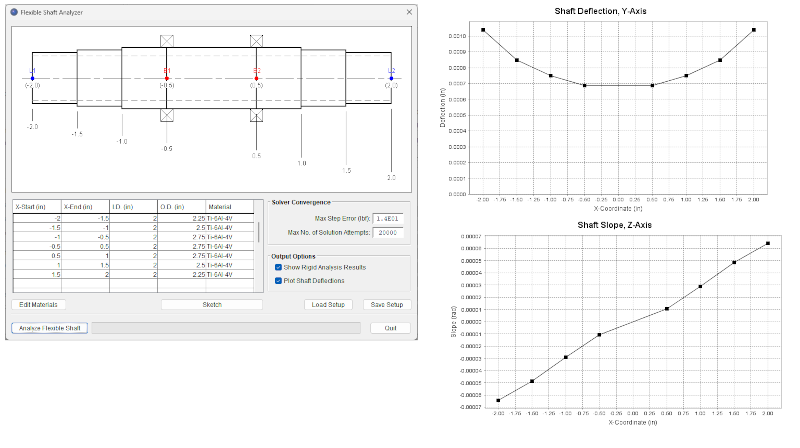Select the red B1 bearing node

click(x=168, y=77)
